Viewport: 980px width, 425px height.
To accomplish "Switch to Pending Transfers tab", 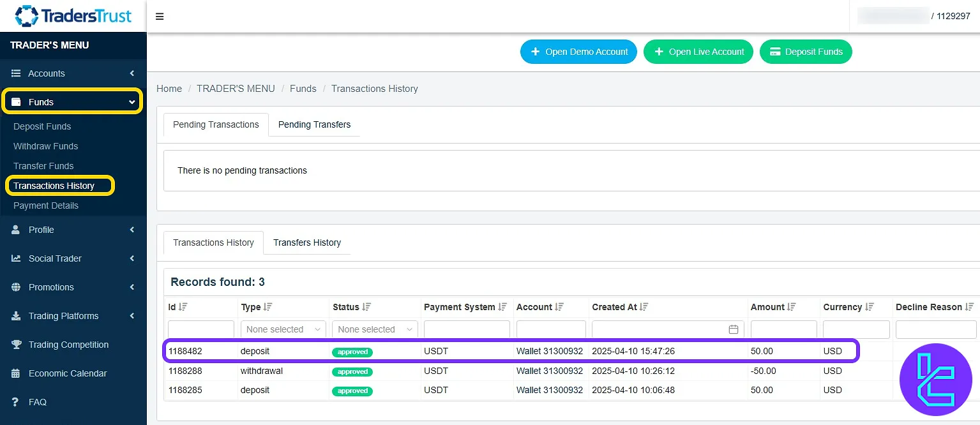I will click(314, 124).
